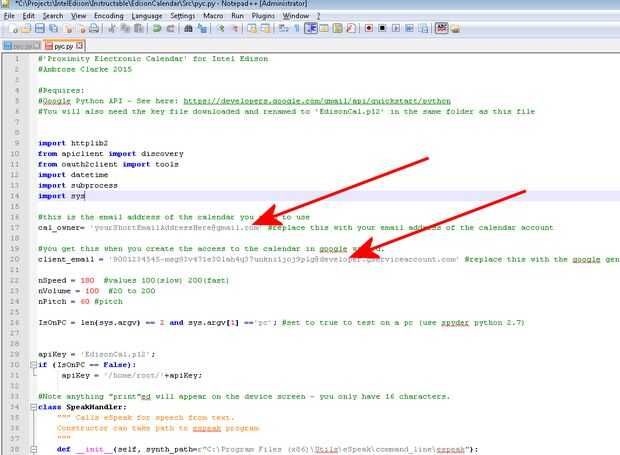Viewport: 620px width, 455px height.
Task: Collapse the 'def __init__' fold marker
Action: [34, 449]
